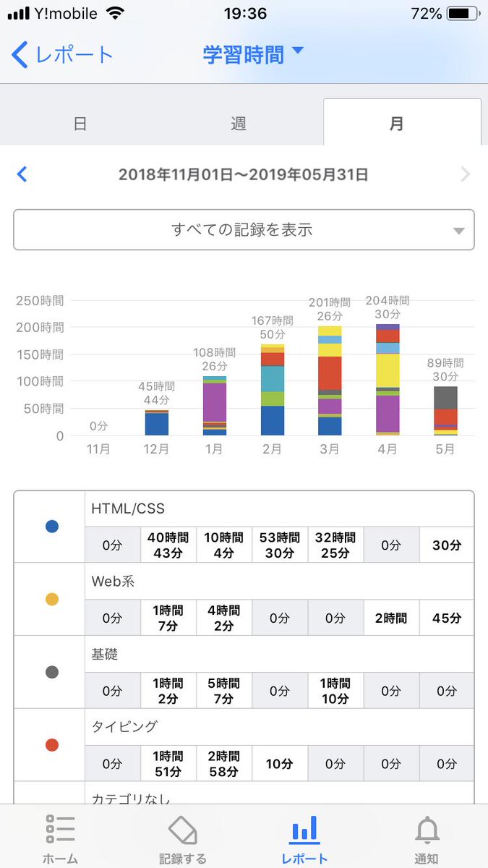The image size is (488, 868).
Task: Tap the 4時間2分 cell in Web系
Action: point(224,618)
